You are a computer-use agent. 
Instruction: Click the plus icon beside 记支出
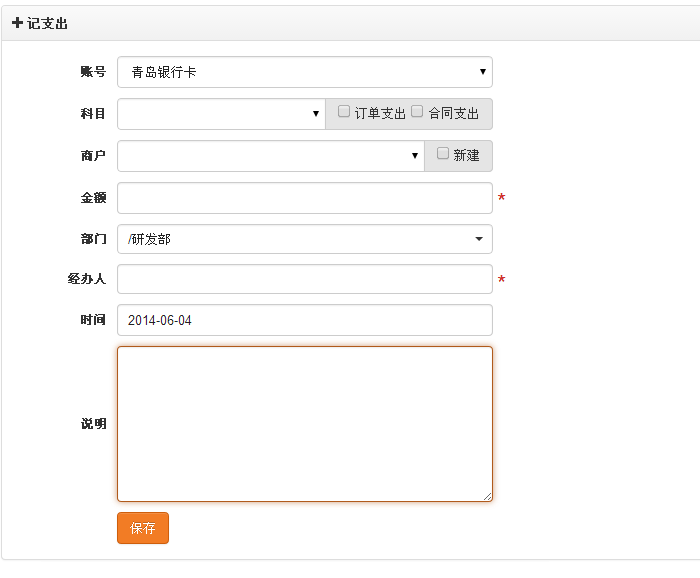pyautogui.click(x=17, y=23)
